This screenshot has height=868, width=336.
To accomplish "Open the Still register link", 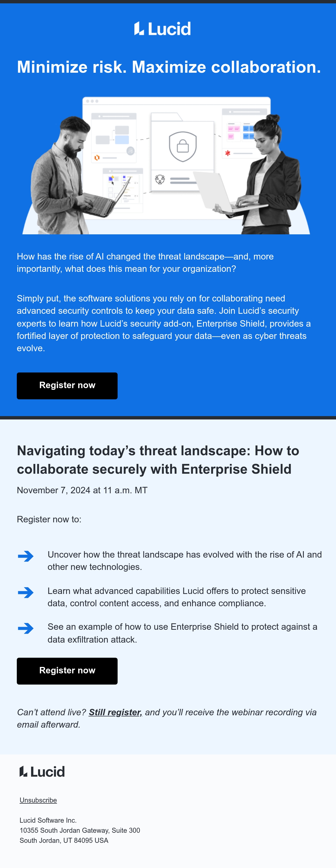I will click(x=115, y=712).
